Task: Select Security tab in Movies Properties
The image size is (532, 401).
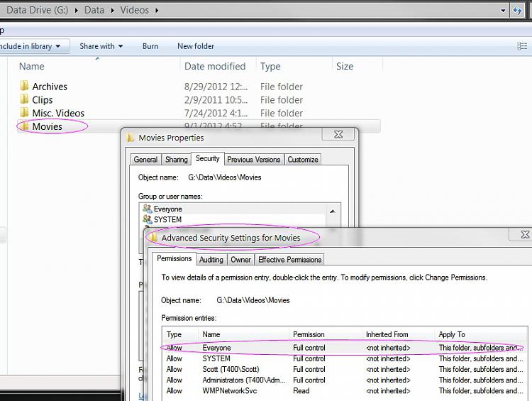Action: [208, 158]
